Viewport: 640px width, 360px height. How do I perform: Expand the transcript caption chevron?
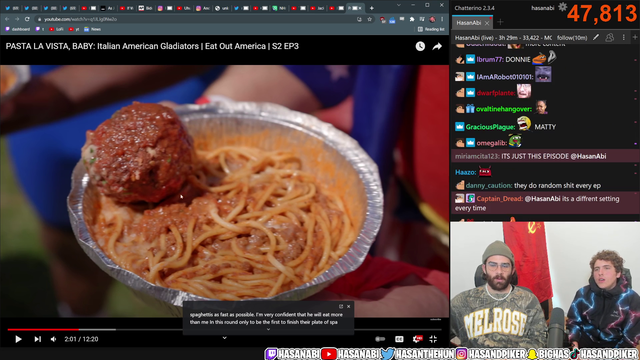[x=268, y=329]
